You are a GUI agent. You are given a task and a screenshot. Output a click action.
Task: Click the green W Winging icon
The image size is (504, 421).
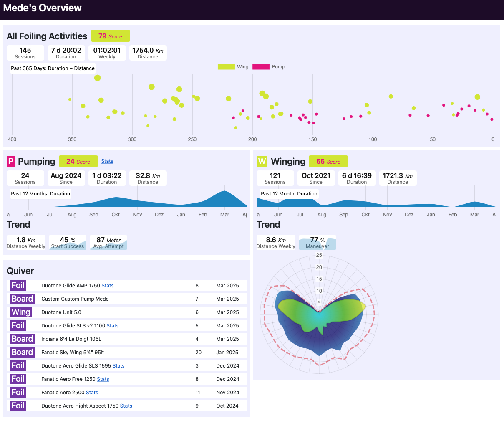pos(262,162)
